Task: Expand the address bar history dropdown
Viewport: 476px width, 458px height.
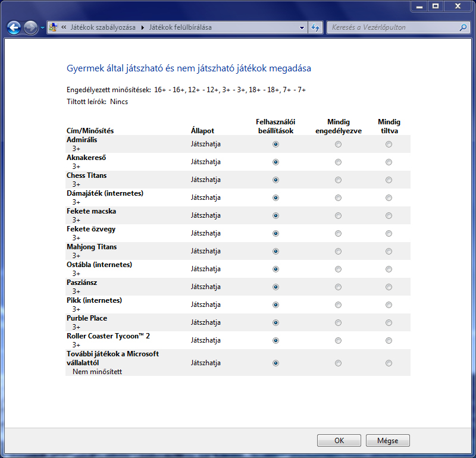Action: (302, 27)
